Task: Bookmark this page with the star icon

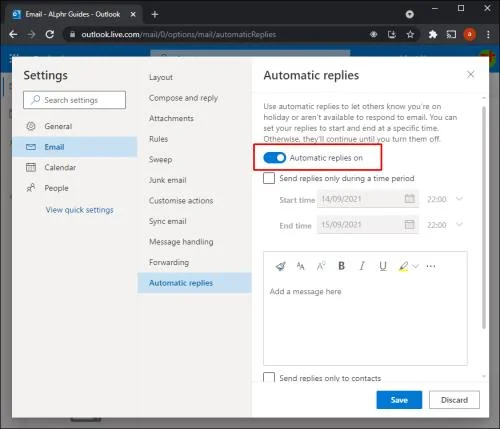Action: point(410,34)
